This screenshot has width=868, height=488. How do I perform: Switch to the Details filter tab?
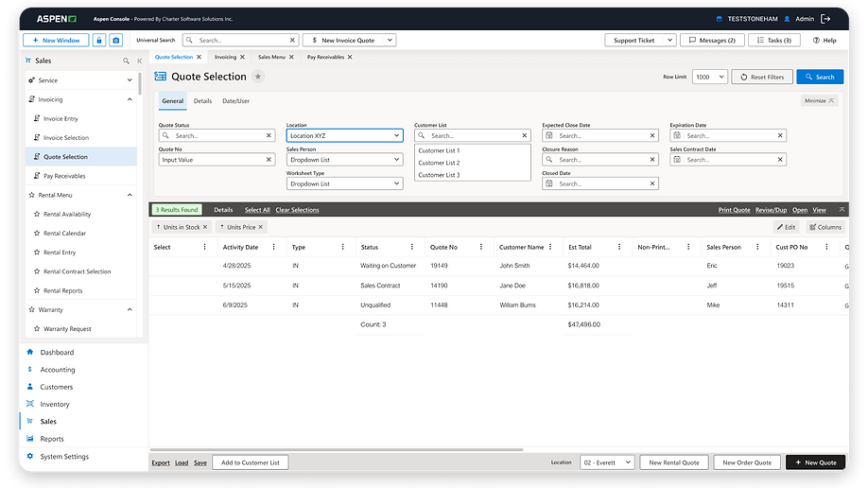[202, 101]
